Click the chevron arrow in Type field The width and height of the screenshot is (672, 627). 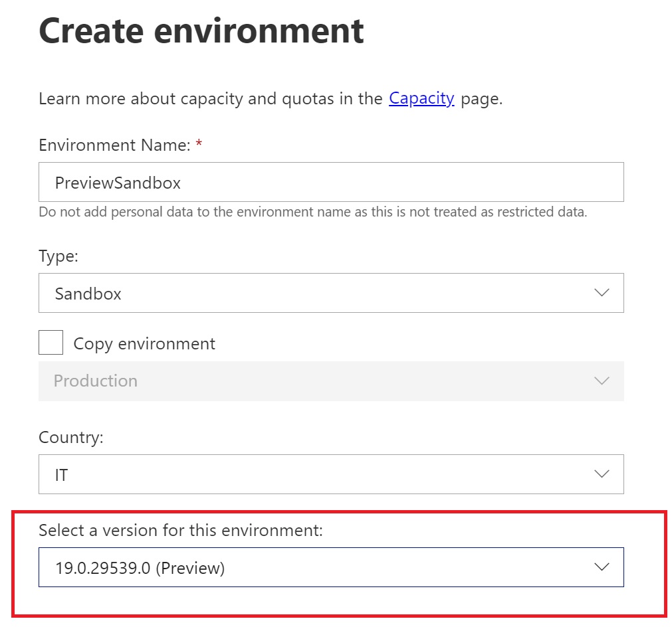602,293
